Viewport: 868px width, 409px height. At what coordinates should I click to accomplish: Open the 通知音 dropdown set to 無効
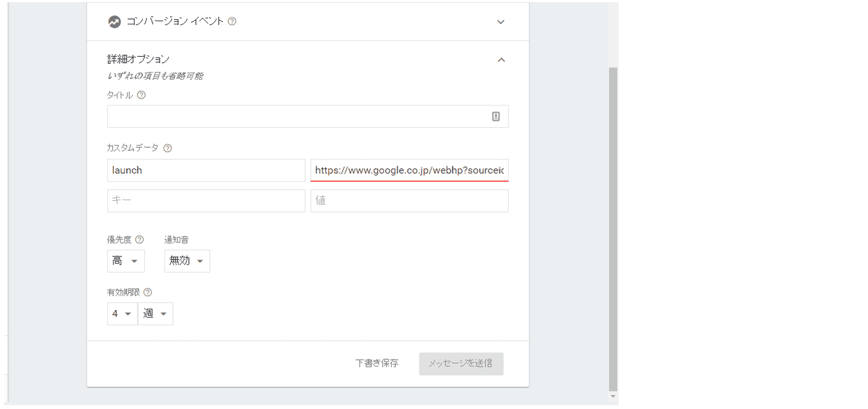pyautogui.click(x=187, y=261)
